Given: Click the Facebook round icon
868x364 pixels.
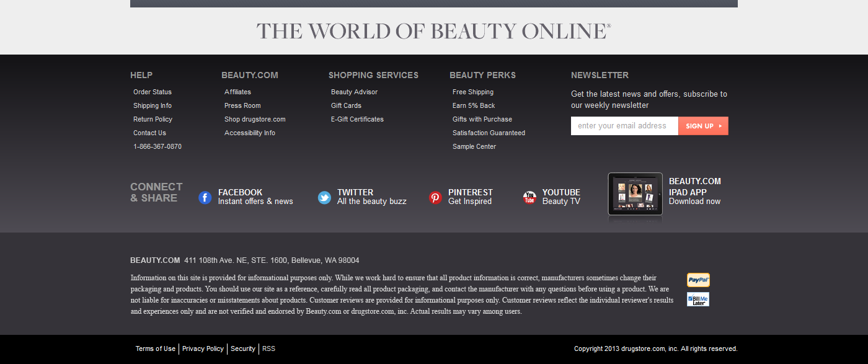Looking at the screenshot, I should [x=205, y=198].
